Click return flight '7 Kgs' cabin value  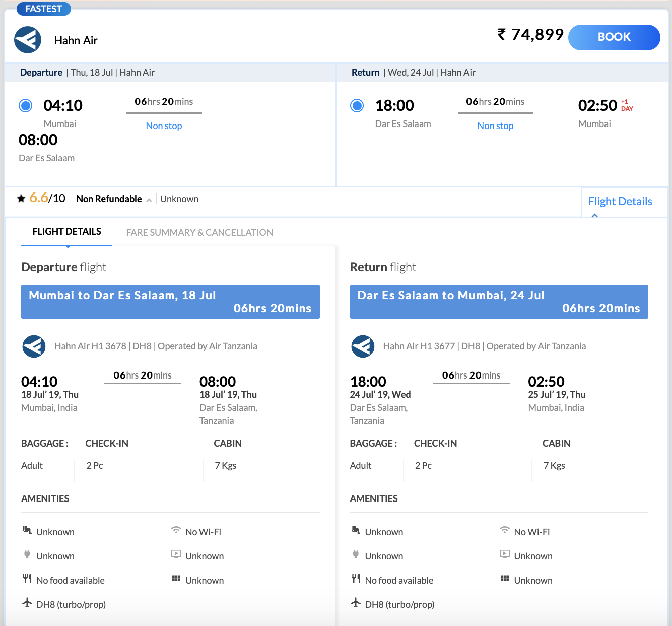(x=554, y=465)
